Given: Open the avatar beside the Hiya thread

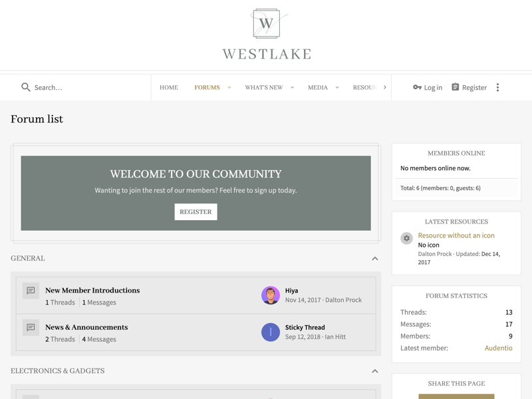Looking at the screenshot, I should tap(271, 295).
